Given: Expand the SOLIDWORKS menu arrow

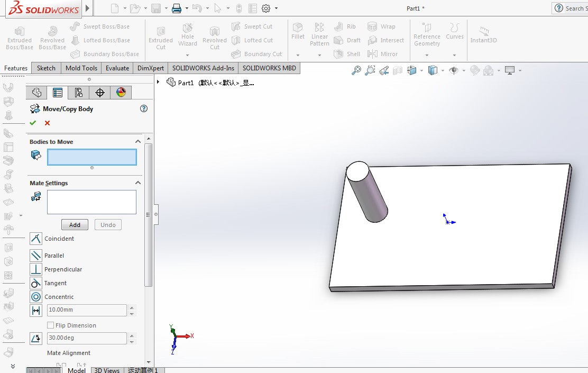Looking at the screenshot, I should (x=87, y=8).
